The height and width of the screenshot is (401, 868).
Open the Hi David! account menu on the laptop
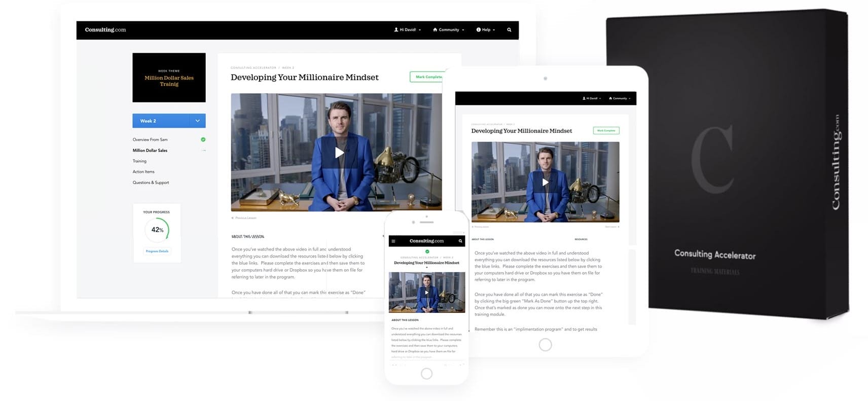[408, 30]
